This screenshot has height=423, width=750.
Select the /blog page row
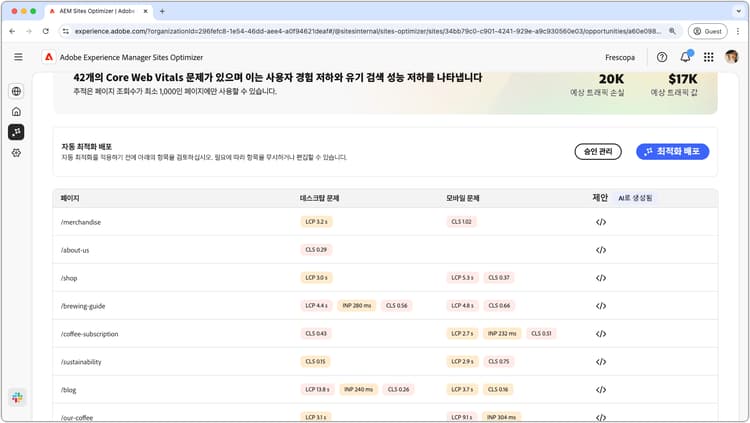[x=385, y=390]
